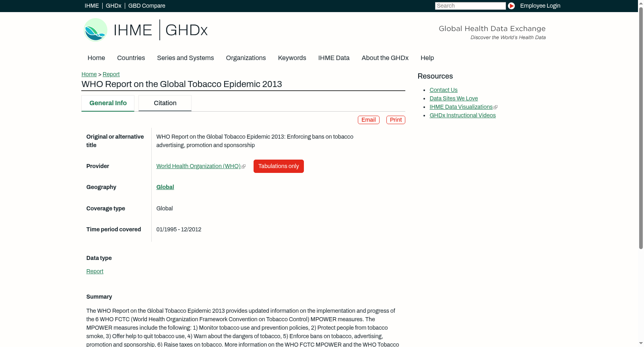This screenshot has height=347, width=644.
Task: Click the Coverage type label
Action: [x=105, y=208]
